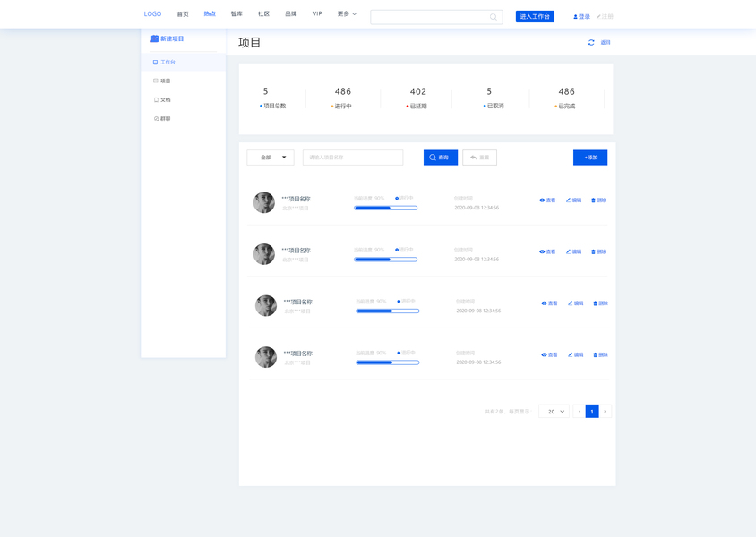Open the 首页 nav item
This screenshot has height=537, width=756.
click(183, 14)
